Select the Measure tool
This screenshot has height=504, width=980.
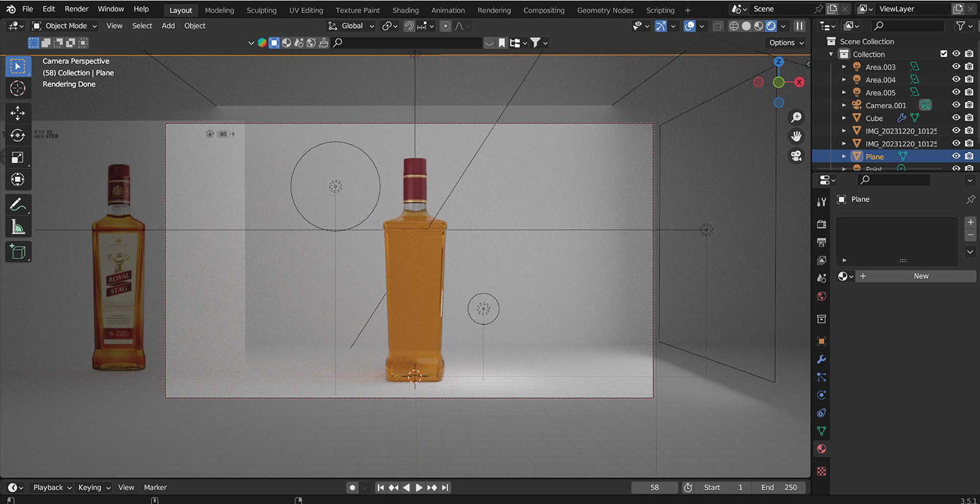[x=18, y=227]
